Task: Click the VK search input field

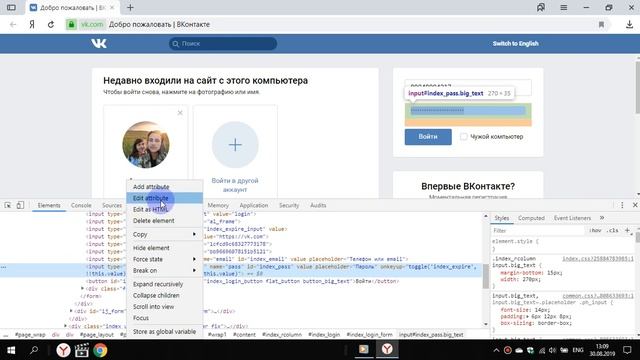Action: click(223, 44)
